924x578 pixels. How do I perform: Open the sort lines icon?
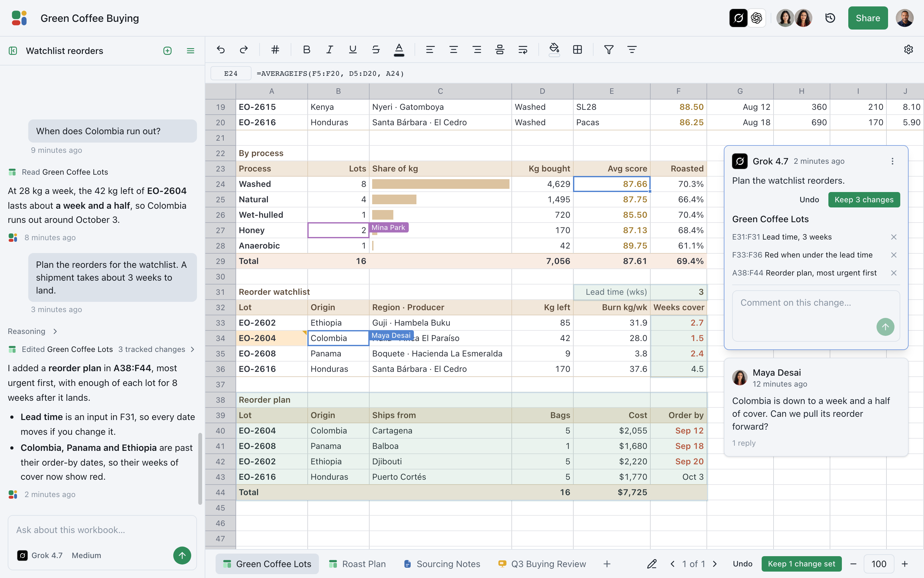click(632, 50)
